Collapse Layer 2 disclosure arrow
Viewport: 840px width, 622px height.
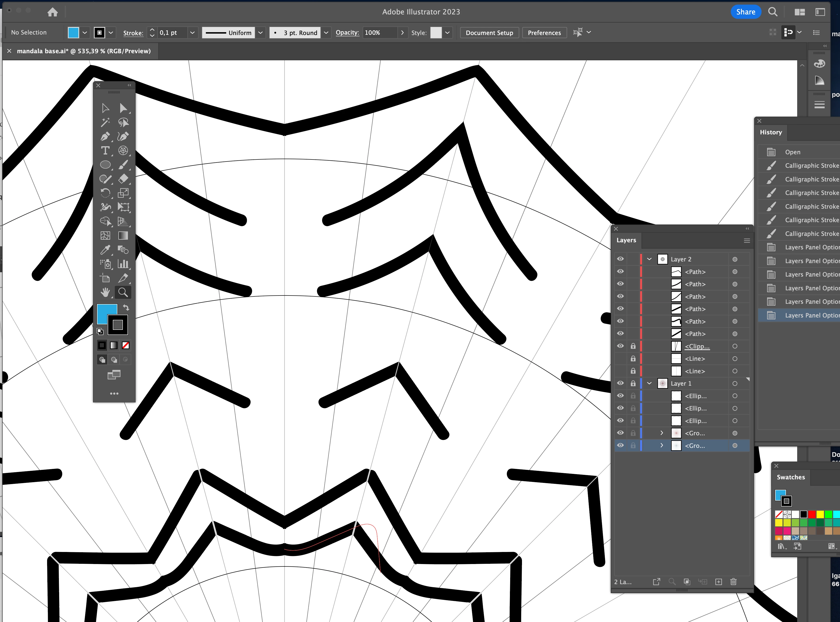[649, 259]
